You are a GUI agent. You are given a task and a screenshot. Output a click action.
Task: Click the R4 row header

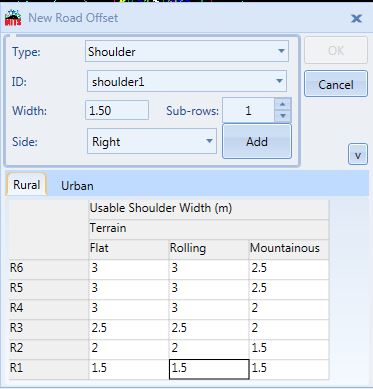(49, 310)
